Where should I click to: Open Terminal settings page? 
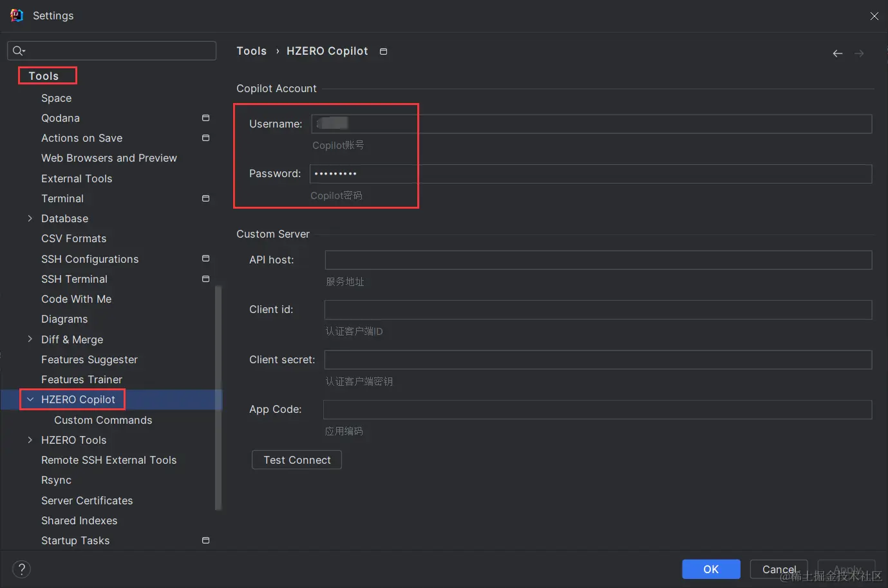pyautogui.click(x=62, y=198)
